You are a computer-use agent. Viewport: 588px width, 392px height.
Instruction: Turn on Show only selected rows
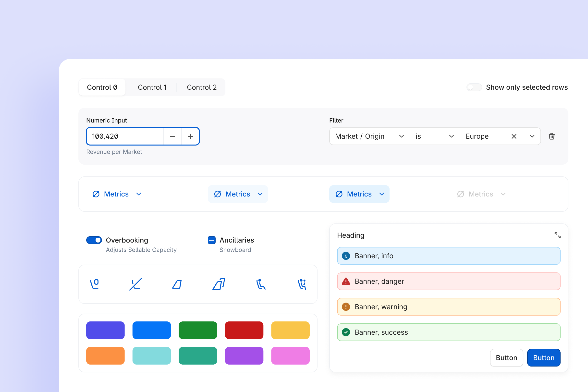click(x=474, y=87)
